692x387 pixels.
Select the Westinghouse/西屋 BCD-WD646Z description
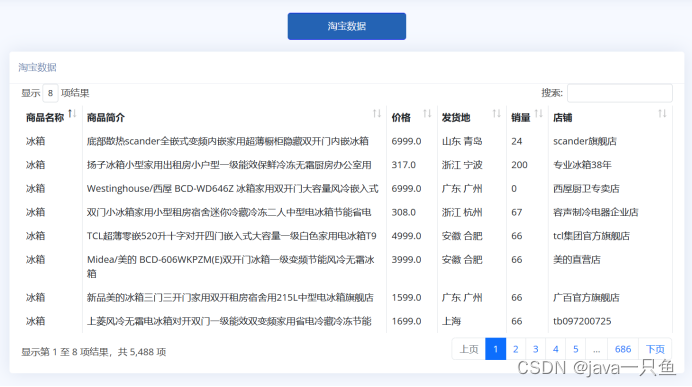[233, 189]
